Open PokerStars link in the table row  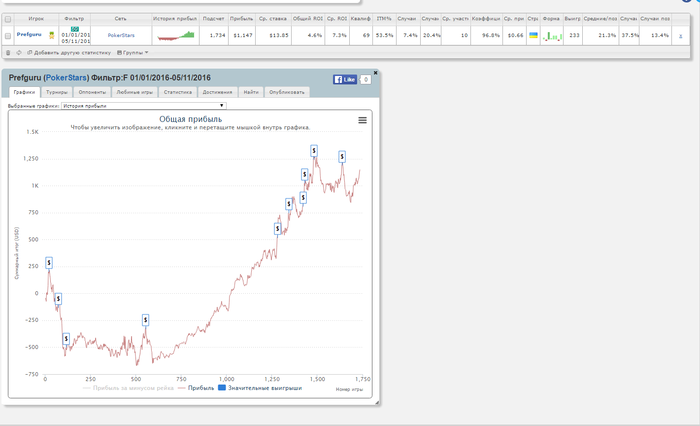(x=121, y=35)
